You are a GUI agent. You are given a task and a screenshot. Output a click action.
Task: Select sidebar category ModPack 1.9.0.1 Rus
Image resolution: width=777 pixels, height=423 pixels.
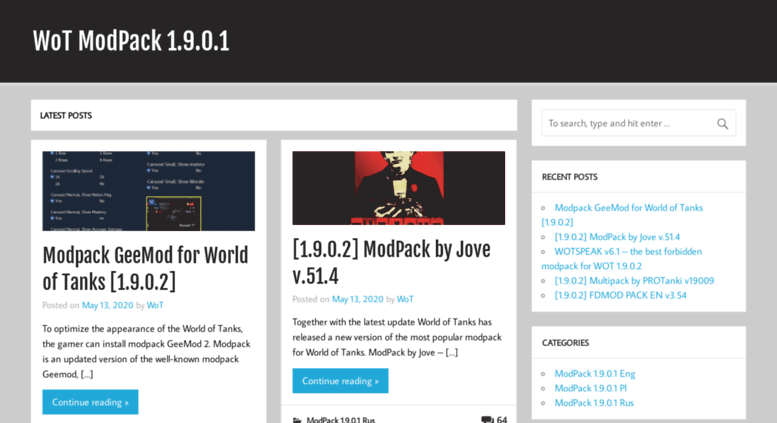[594, 403]
